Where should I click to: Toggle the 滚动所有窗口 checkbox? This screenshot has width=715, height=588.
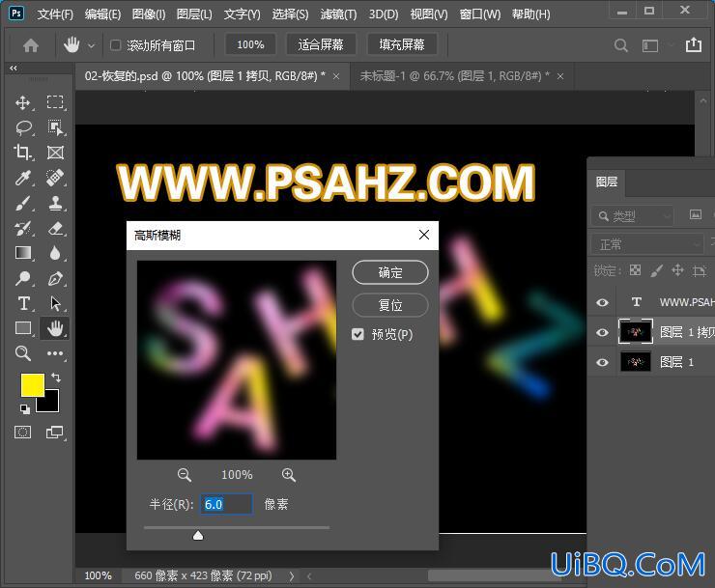pyautogui.click(x=115, y=45)
